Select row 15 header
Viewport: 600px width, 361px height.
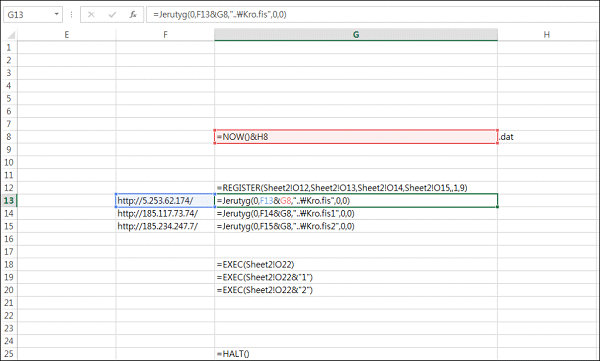9,226
